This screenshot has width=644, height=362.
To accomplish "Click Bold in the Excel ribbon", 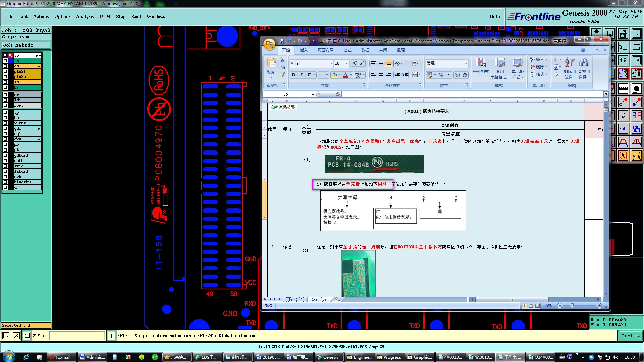I will click(x=293, y=75).
